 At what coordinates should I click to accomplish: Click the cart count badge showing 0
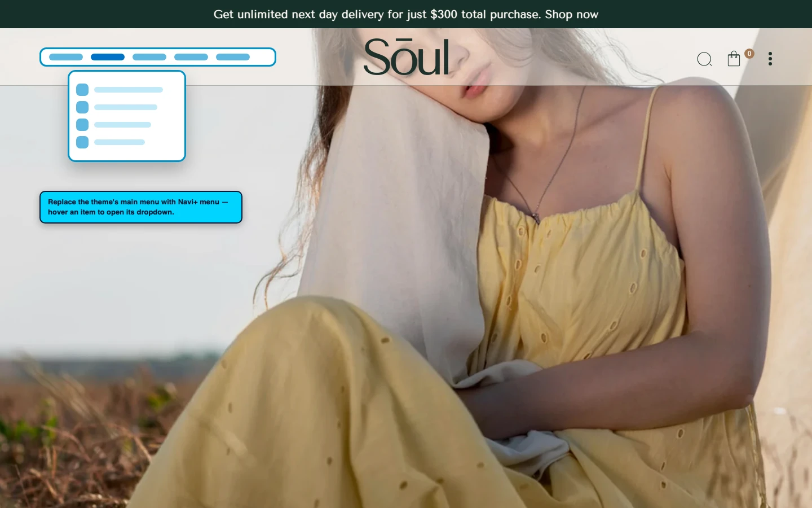tap(749, 54)
